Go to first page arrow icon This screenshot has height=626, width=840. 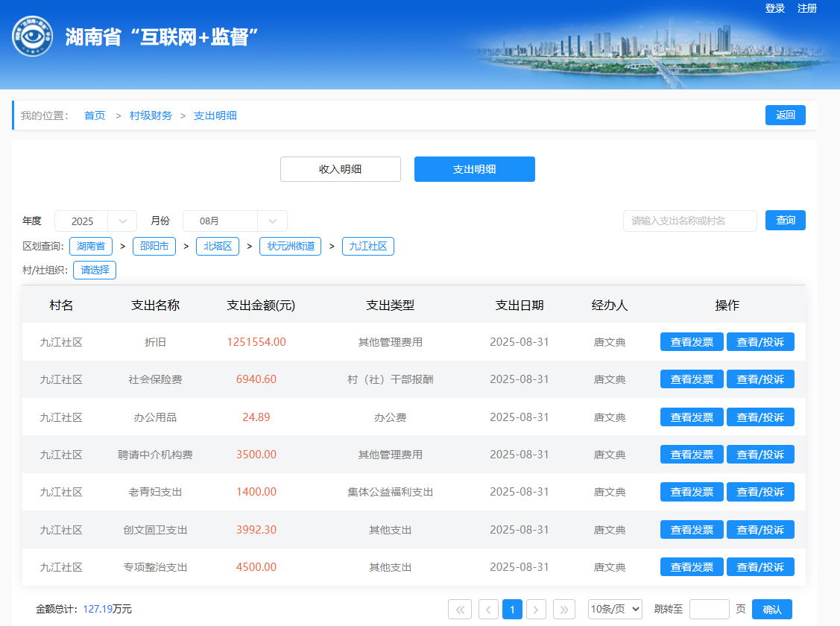click(460, 610)
